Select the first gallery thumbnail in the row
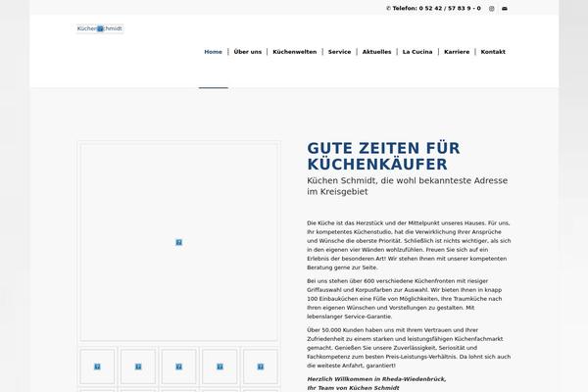The width and height of the screenshot is (588, 392). [97, 367]
